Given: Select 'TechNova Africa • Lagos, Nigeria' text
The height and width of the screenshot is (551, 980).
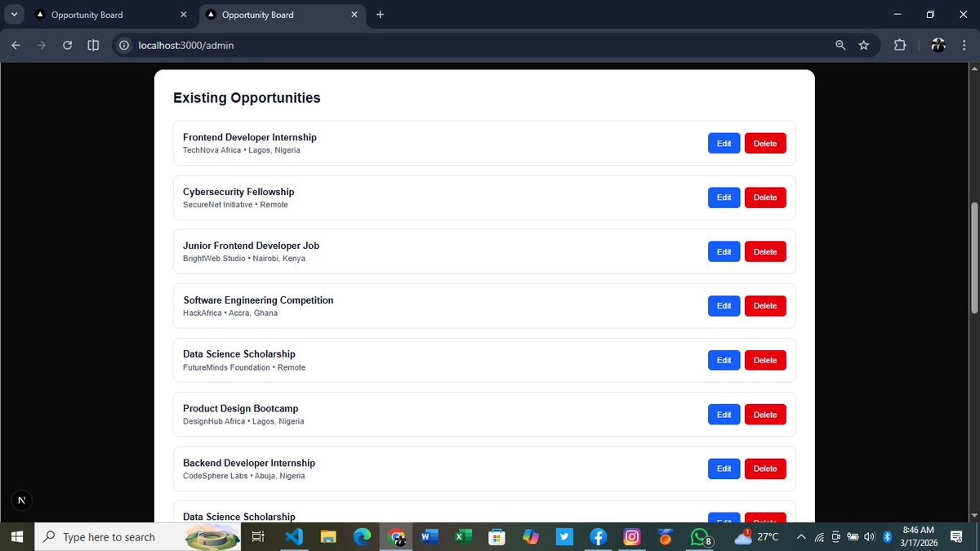Looking at the screenshot, I should (x=242, y=150).
